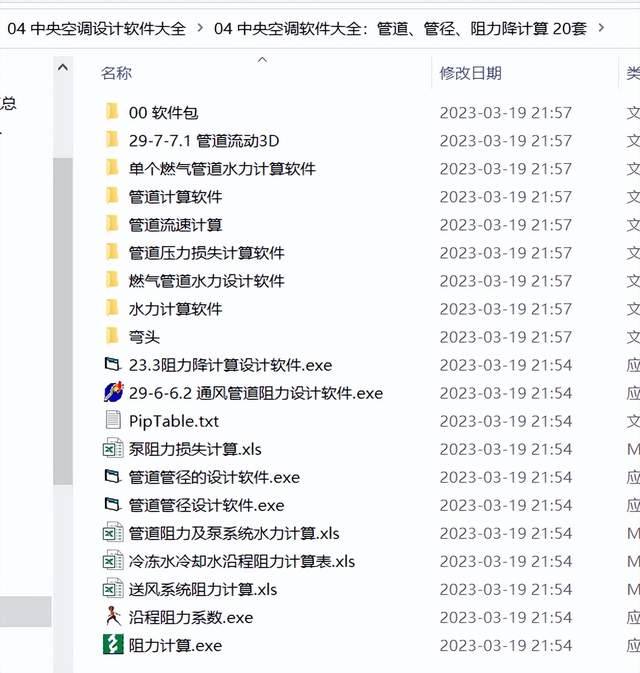Click the 泵阻力损失计算.xls Excel icon

pyautogui.click(x=113, y=449)
